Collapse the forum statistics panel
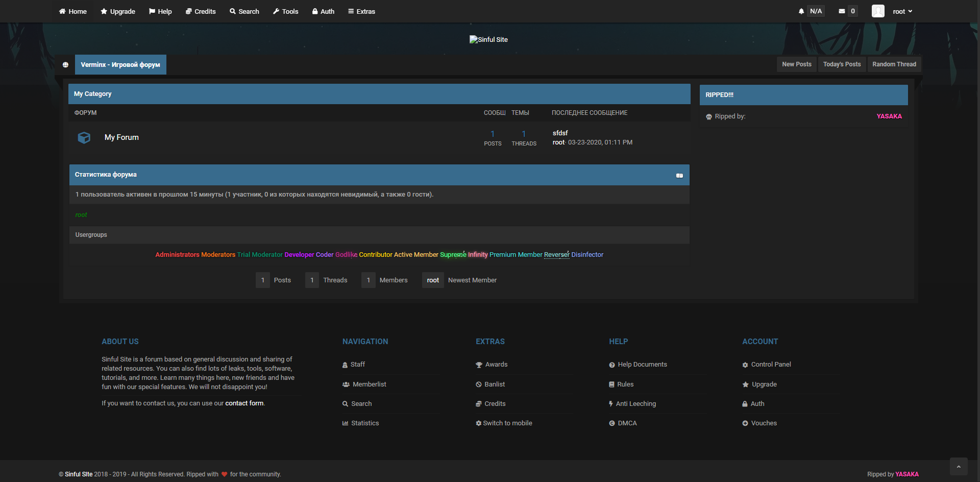980x482 pixels. (679, 176)
